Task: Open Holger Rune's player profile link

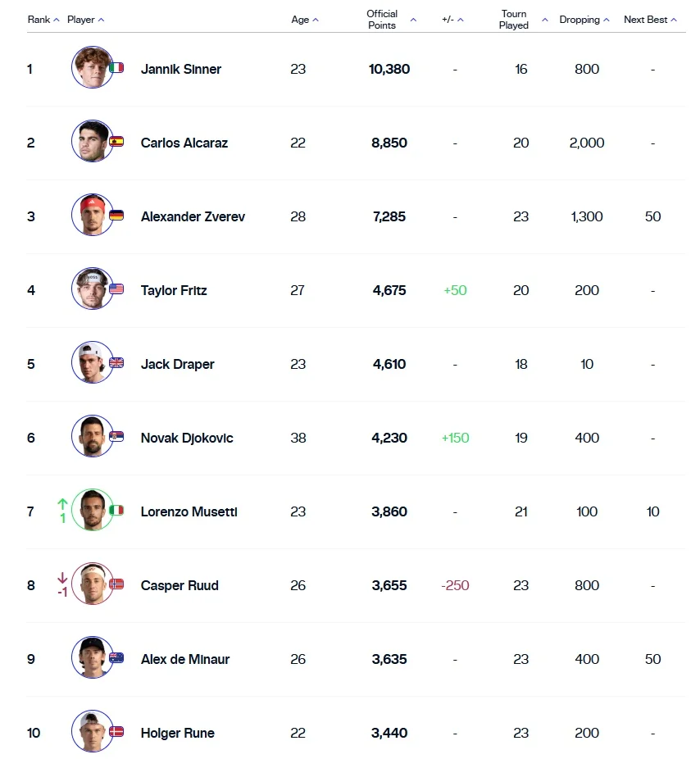Action: (178, 733)
